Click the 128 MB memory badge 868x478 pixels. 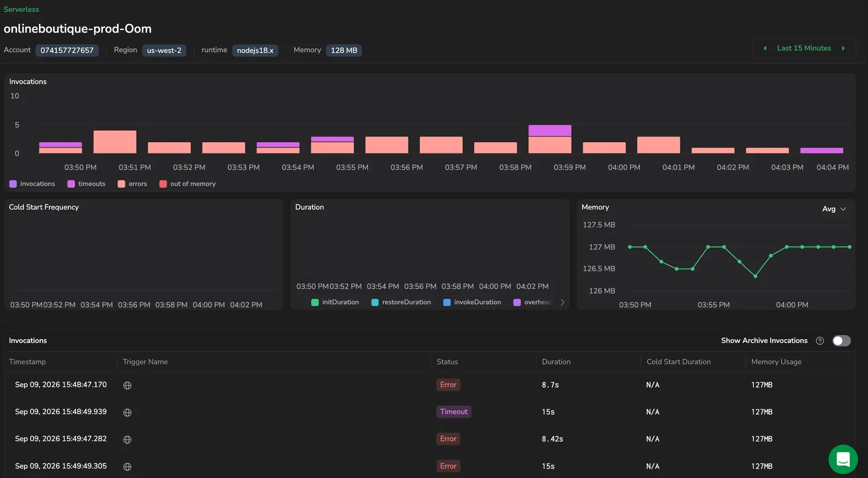pos(344,50)
